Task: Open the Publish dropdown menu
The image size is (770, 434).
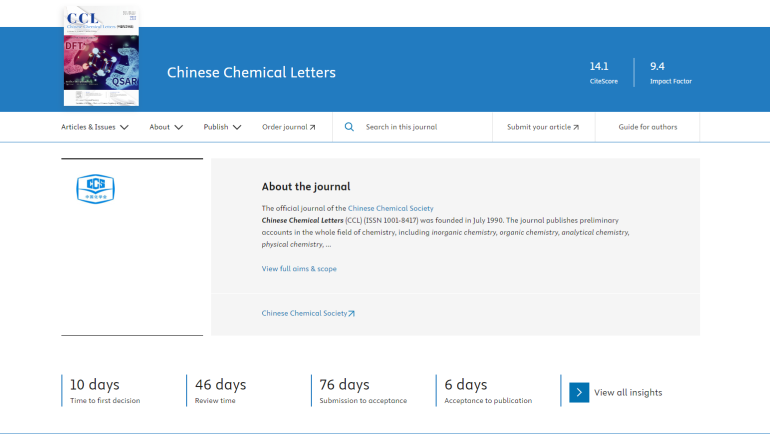Action: tap(222, 127)
